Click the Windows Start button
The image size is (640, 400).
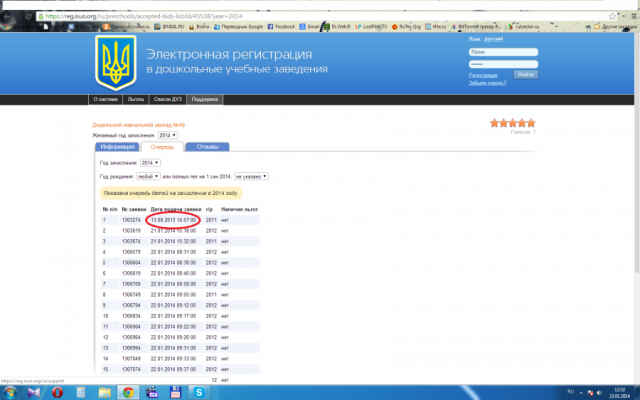(10, 393)
